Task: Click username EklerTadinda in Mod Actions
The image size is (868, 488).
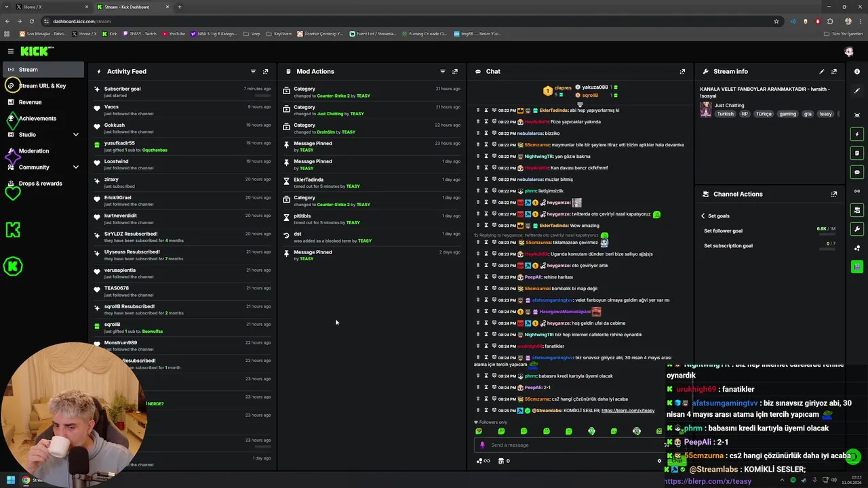Action: pyautogui.click(x=309, y=180)
